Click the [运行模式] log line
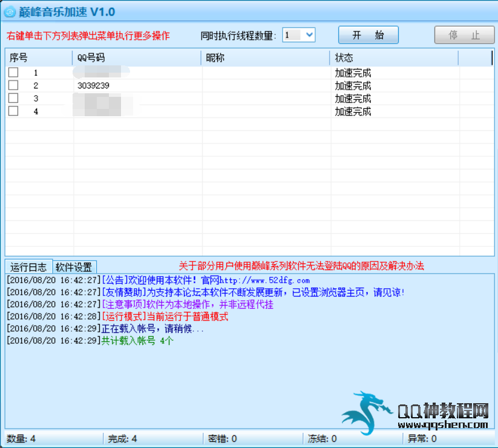Image resolution: width=498 pixels, height=448 pixels. (117, 317)
